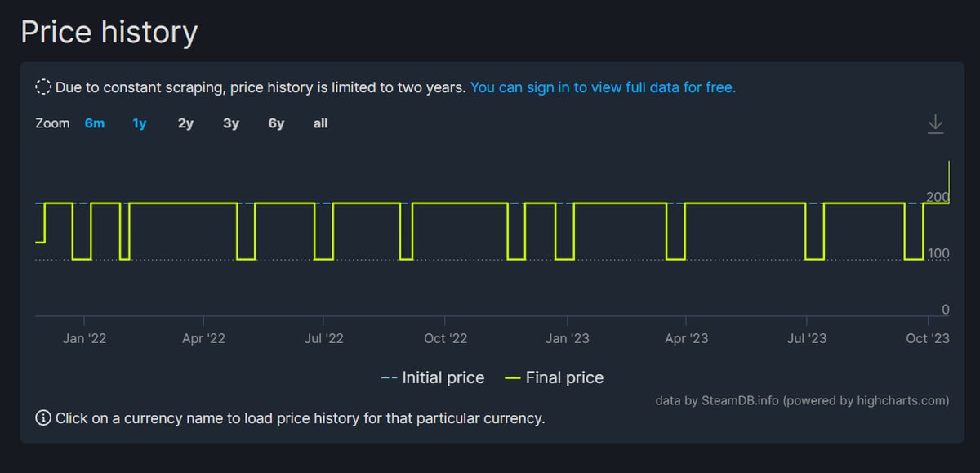Choose the 6y zoom range
Viewport: 980px width, 473px height.
(x=276, y=123)
